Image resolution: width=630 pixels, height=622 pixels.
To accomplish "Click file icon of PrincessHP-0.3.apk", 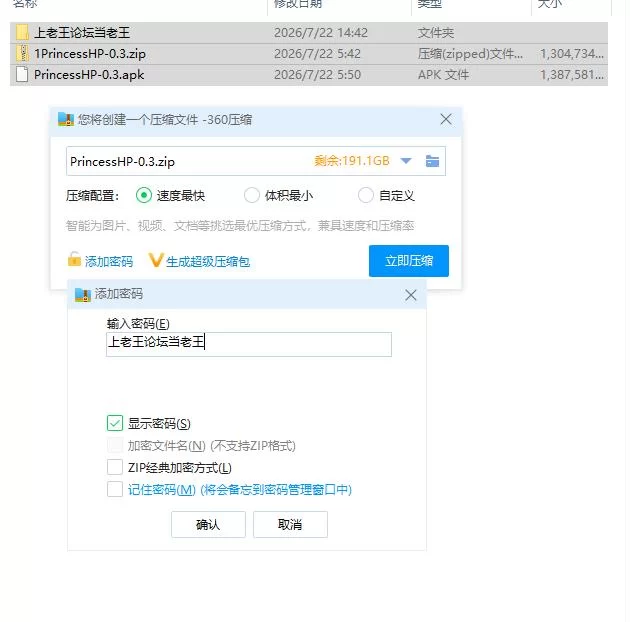I will tap(22, 74).
